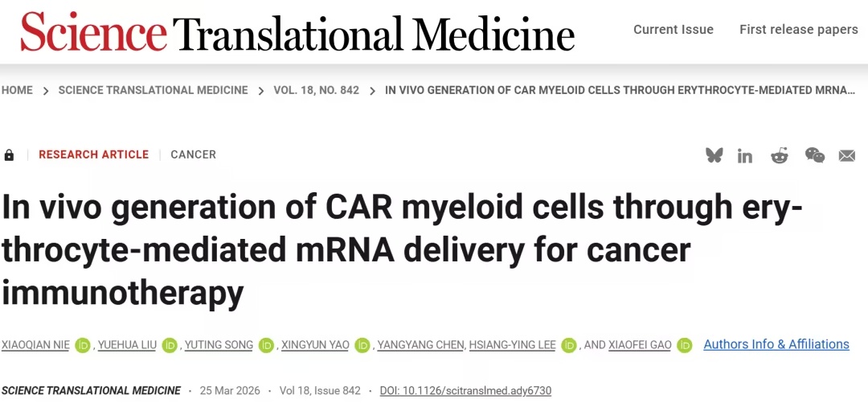Open First release papers menu item
Viewport: 868px width, 403px height.
(798, 30)
